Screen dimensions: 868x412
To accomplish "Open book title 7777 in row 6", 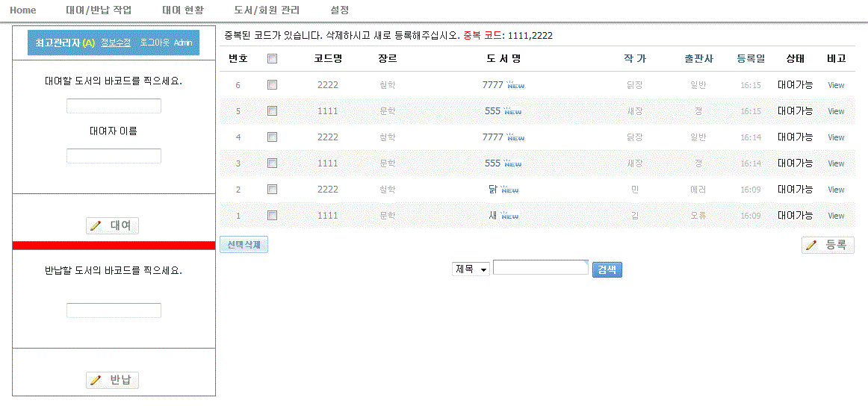I will coord(493,84).
